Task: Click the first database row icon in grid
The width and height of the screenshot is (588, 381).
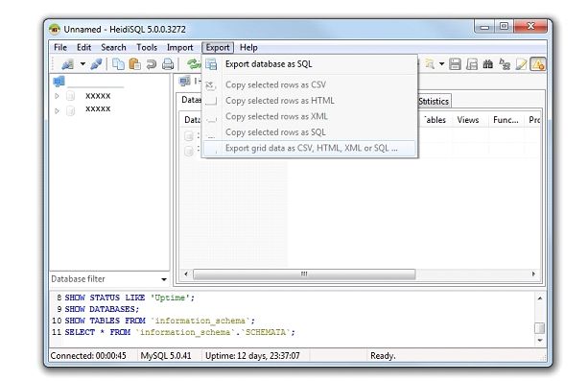Action: 189,136
